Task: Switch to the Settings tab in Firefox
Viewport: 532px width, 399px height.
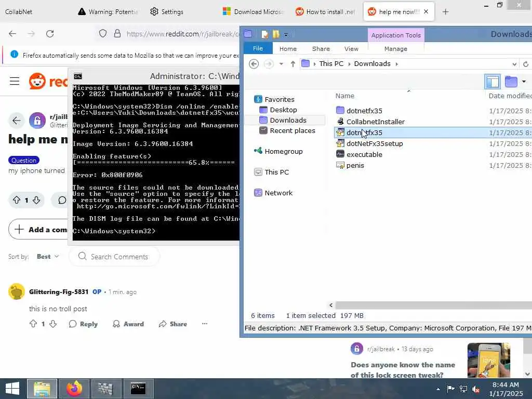Action: 167,12
